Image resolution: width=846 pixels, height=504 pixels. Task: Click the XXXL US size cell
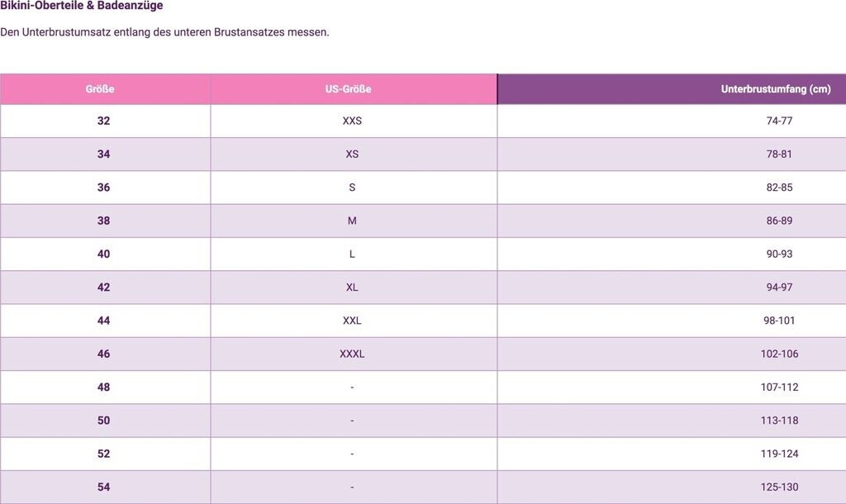pos(352,354)
